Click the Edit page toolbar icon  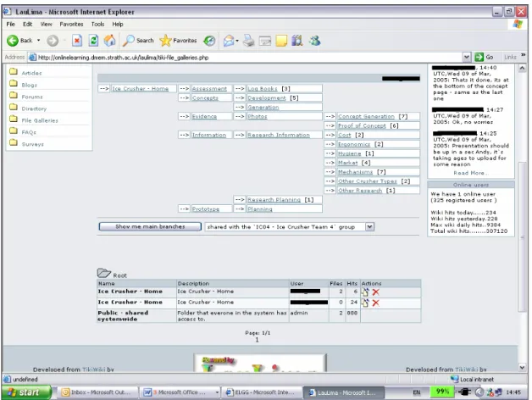[x=265, y=41]
